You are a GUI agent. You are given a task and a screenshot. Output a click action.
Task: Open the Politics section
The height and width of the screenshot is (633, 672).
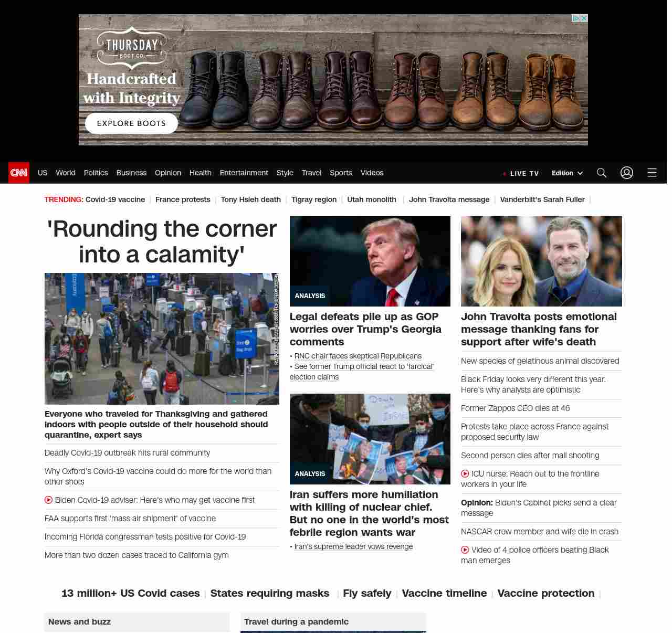click(96, 173)
